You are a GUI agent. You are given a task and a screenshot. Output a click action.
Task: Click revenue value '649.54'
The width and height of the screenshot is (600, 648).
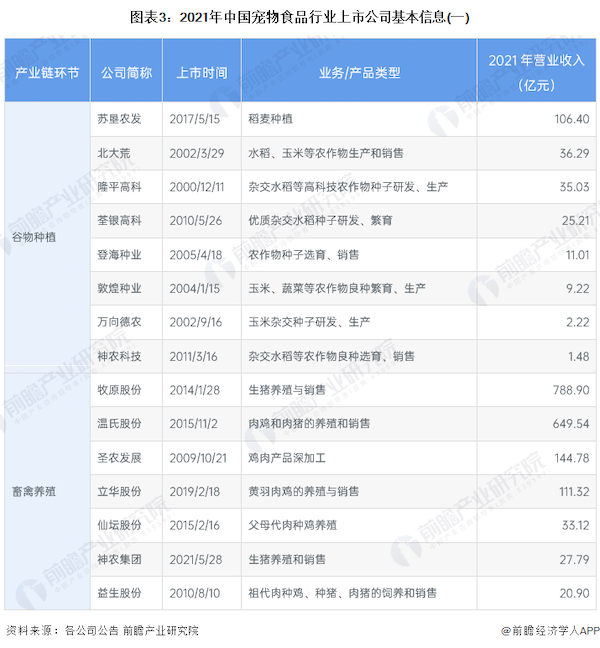click(x=571, y=424)
